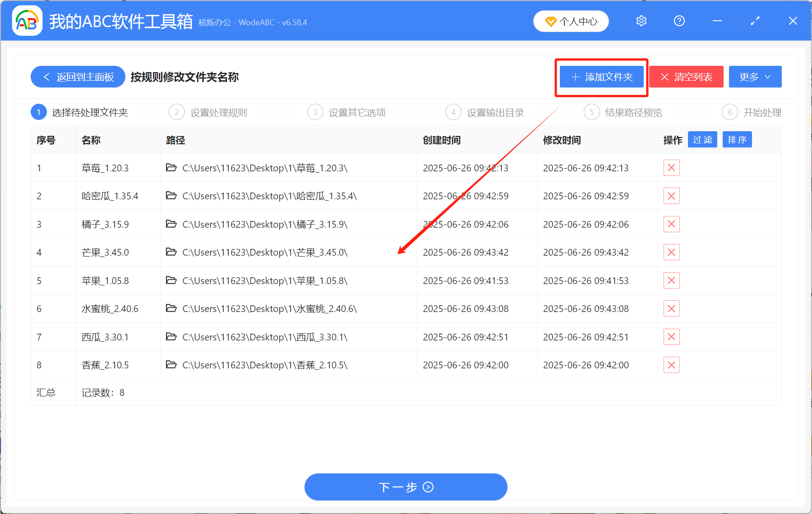Switch to step 2 设置处理规则
Viewport: 812px width, 514px height.
tap(218, 112)
